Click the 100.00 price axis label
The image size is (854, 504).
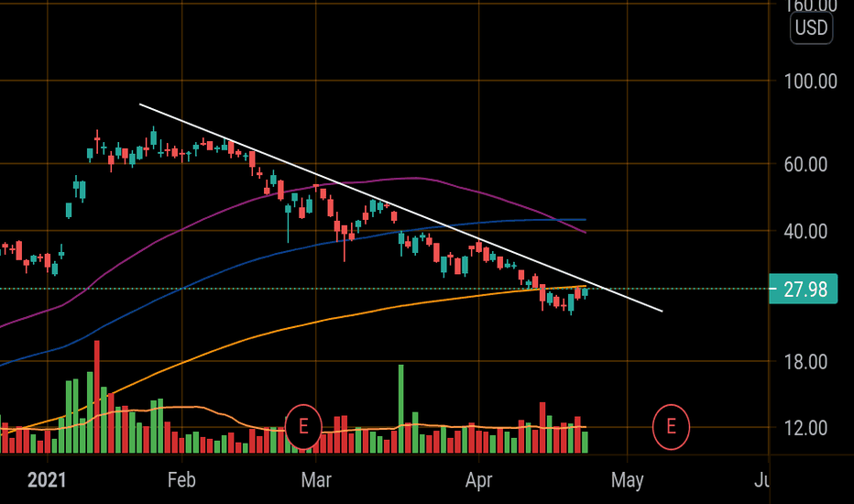810,82
